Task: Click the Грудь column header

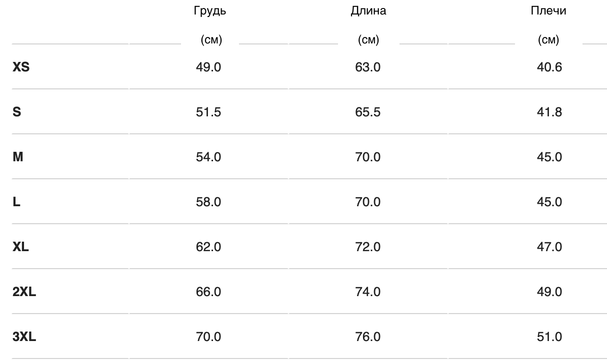Action: pyautogui.click(x=210, y=11)
